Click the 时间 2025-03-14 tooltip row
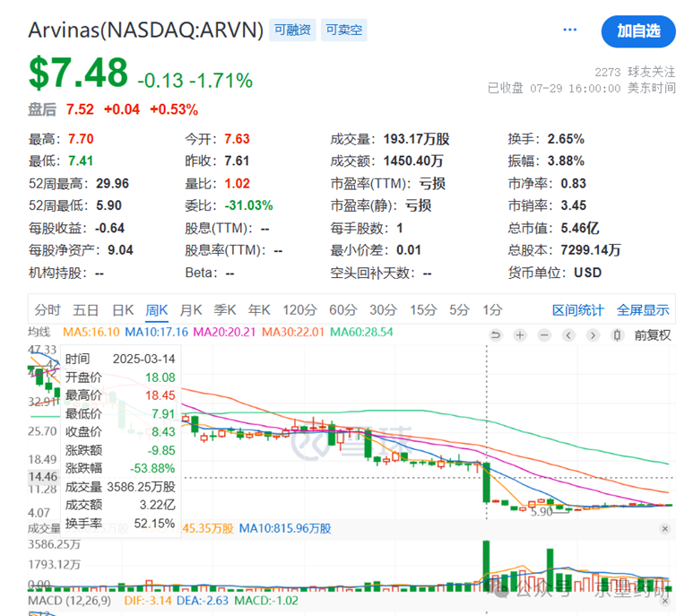The height and width of the screenshot is (616, 693). tap(120, 359)
